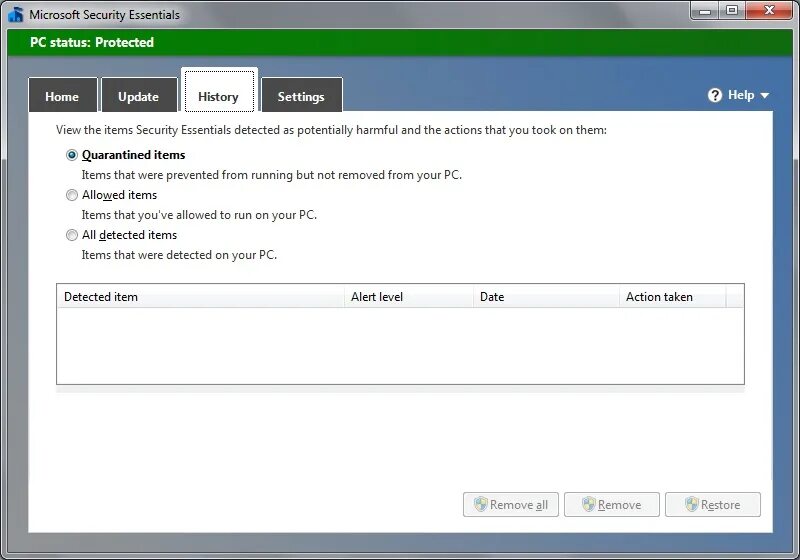Viewport: 800px width, 560px height.
Task: Click the shield icon on Remove all button
Action: 481,504
